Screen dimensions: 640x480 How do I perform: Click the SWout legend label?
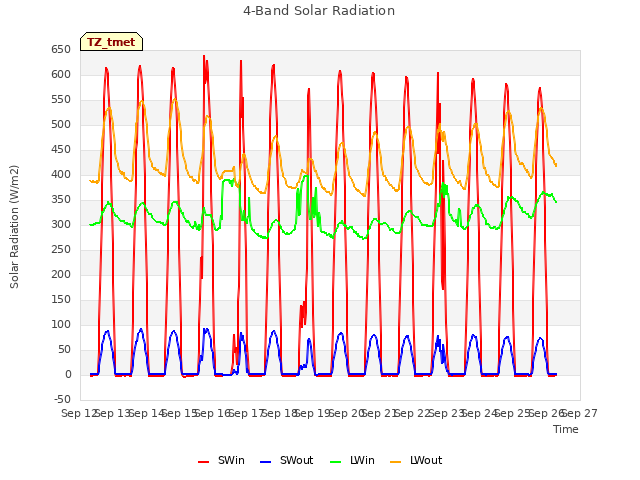(296, 460)
